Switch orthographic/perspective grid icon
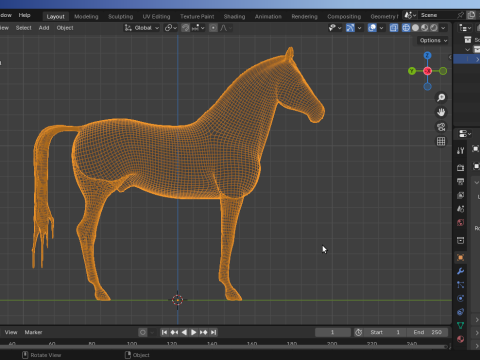 (x=441, y=141)
